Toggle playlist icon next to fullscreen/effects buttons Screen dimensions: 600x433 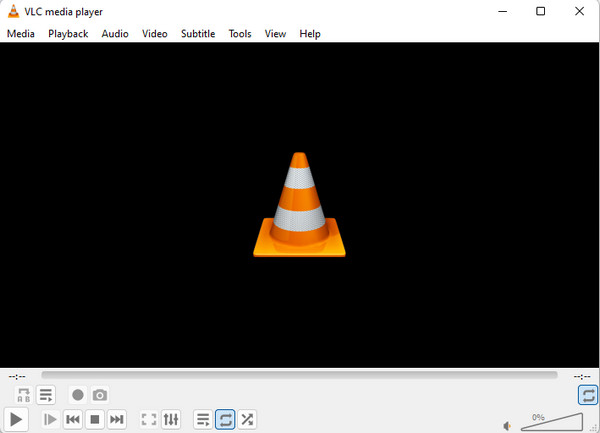coord(203,419)
